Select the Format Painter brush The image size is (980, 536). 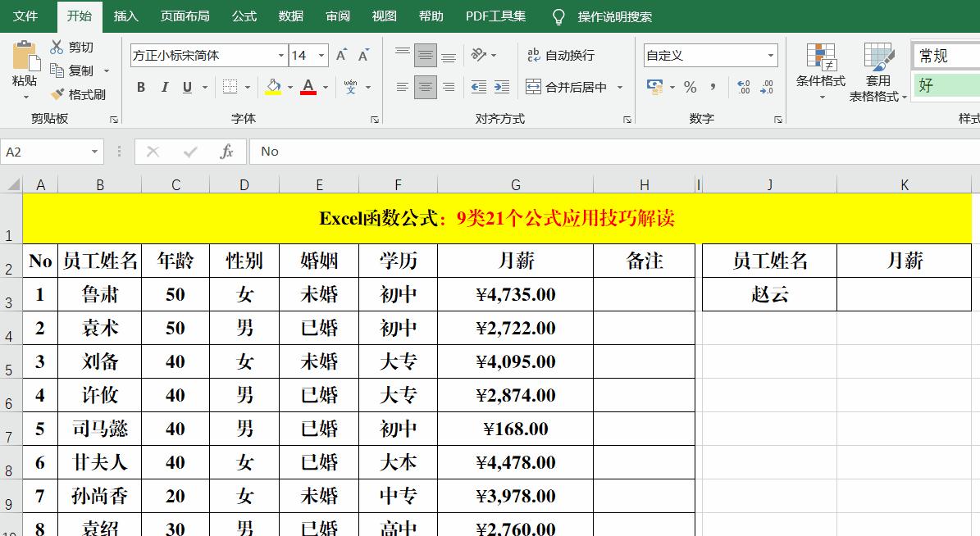coord(57,94)
